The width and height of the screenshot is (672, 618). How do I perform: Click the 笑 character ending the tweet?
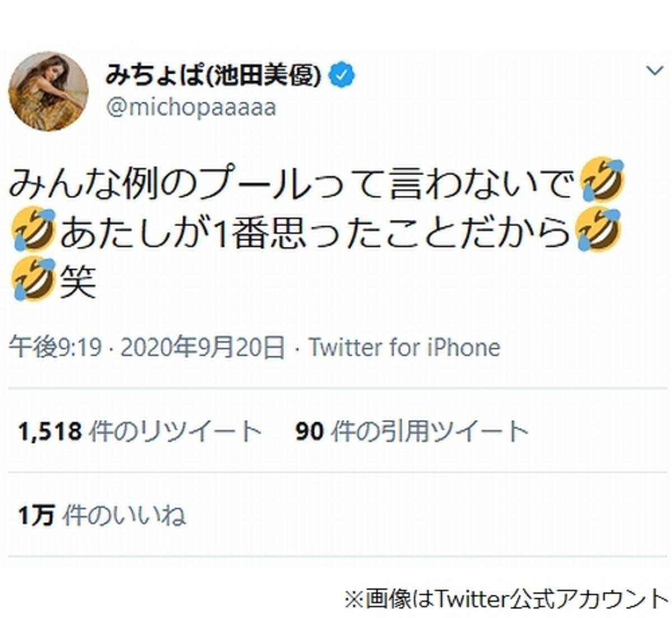click(78, 280)
